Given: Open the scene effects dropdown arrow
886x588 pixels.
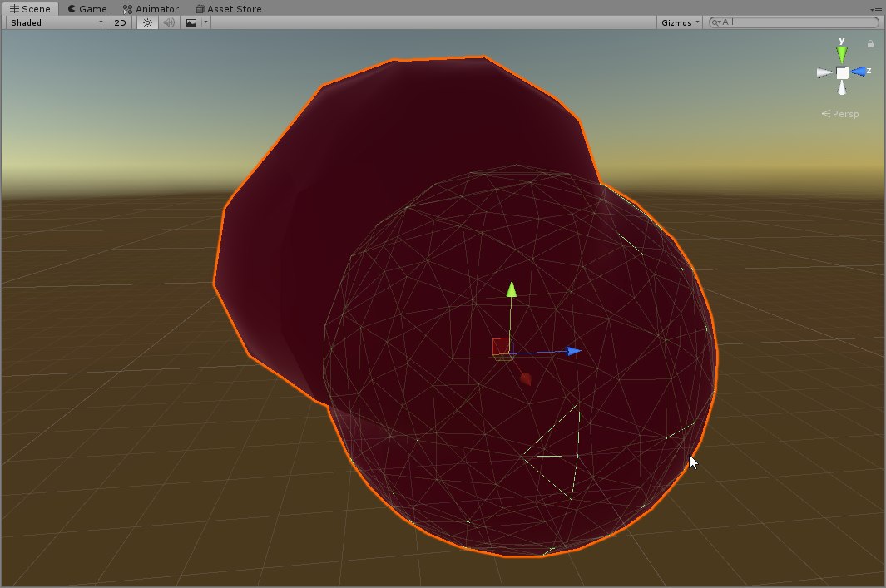Looking at the screenshot, I should point(205,22).
